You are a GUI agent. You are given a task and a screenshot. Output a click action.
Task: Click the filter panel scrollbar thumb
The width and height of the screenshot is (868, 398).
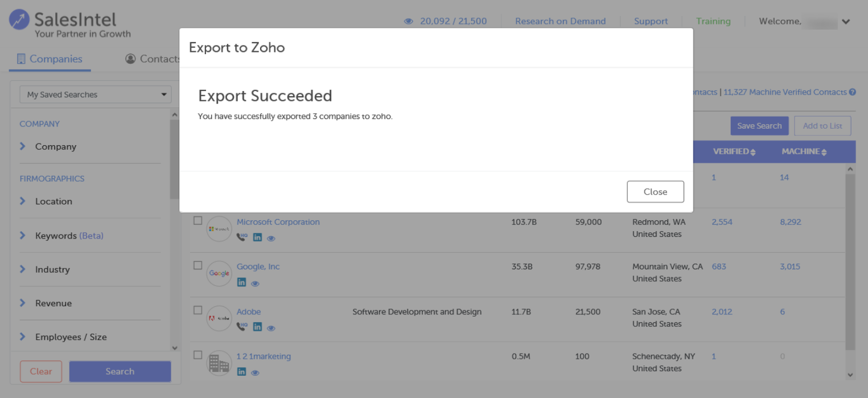click(175, 159)
